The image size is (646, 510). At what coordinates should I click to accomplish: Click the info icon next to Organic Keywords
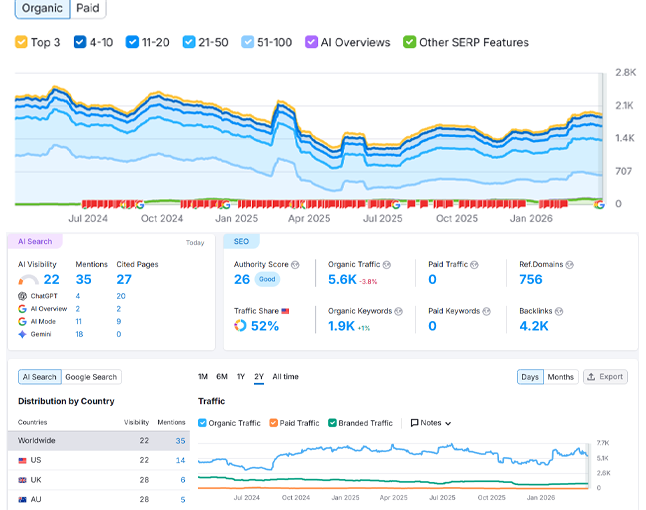(x=398, y=311)
